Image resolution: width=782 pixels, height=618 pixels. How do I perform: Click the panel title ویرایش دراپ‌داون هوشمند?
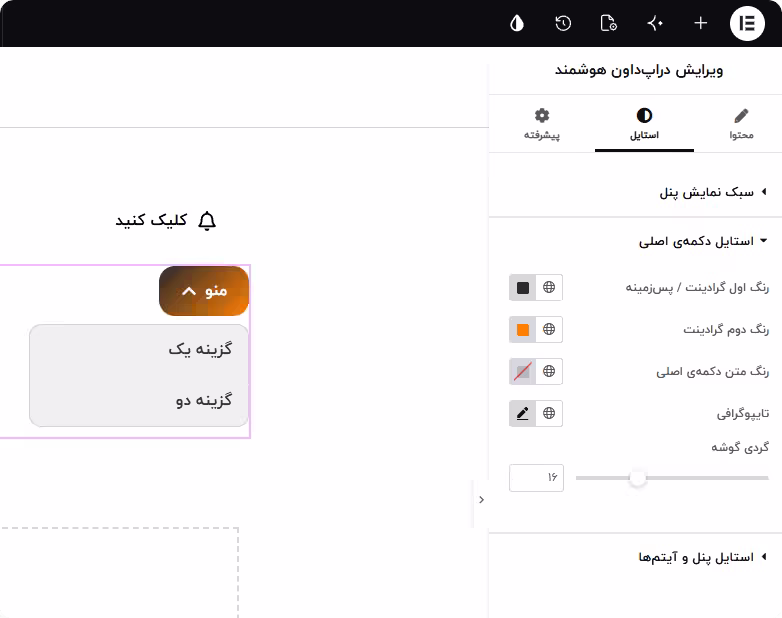pyautogui.click(x=639, y=70)
